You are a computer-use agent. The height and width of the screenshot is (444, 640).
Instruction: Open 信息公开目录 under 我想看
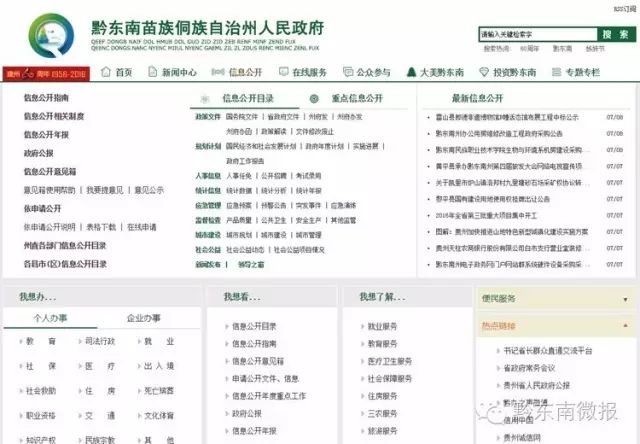[x=254, y=326]
